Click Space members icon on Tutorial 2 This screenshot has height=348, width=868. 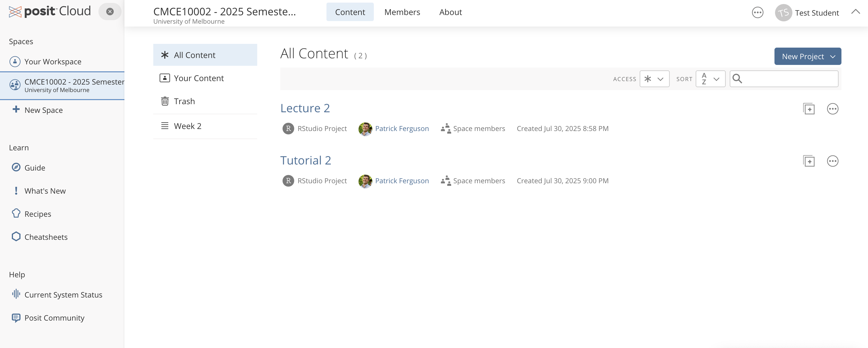pos(445,181)
